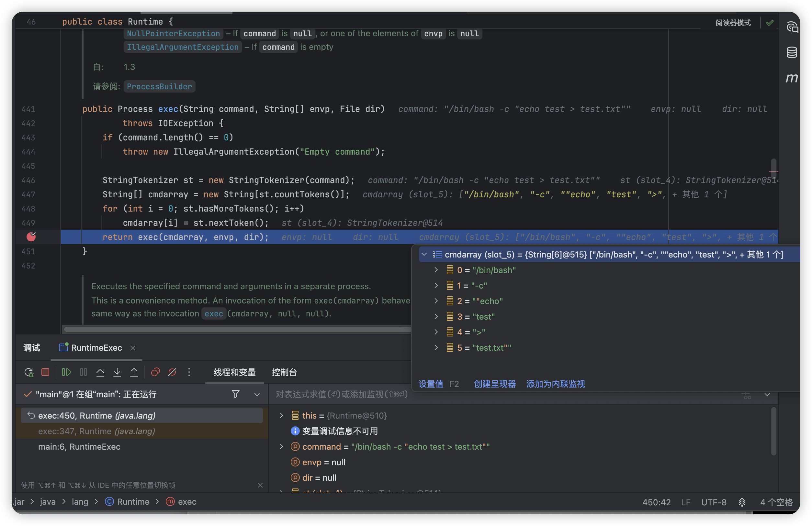The height and width of the screenshot is (526, 812).
Task: Click the thread filter funnel icon
Action: [235, 394]
